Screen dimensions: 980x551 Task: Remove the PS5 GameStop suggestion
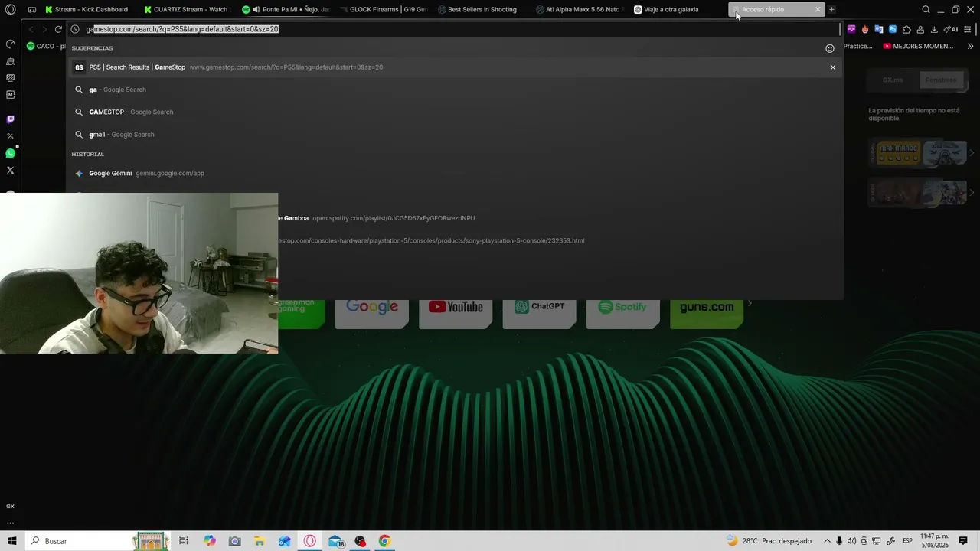[833, 67]
